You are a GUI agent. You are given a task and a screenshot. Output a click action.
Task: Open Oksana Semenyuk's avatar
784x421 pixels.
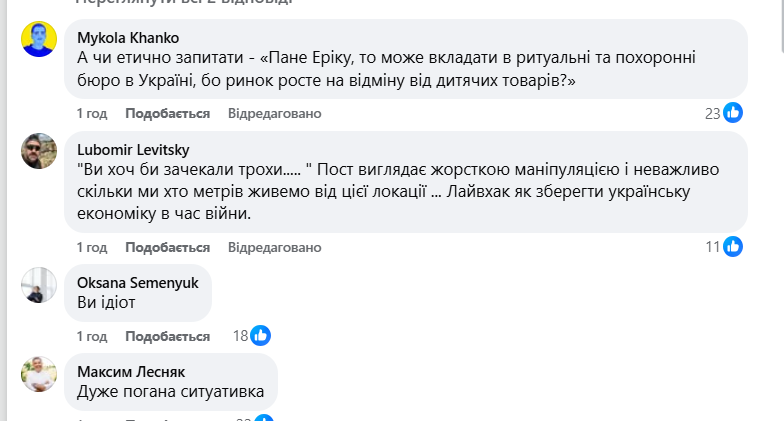point(40,284)
